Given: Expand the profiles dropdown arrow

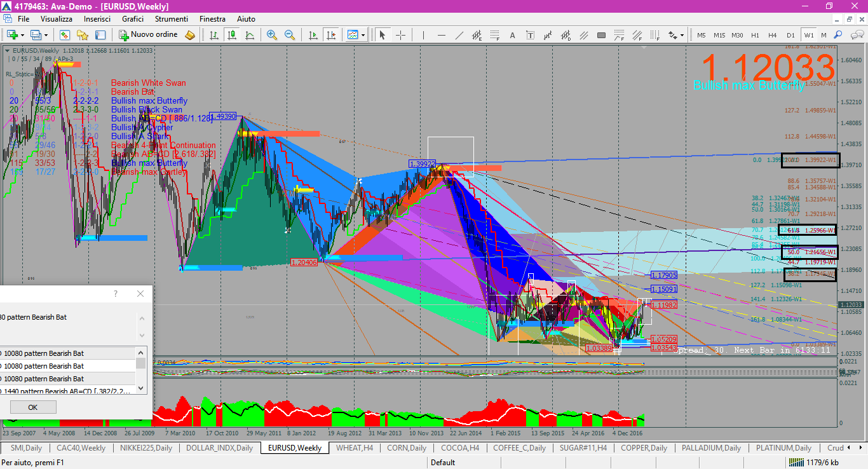Looking at the screenshot, I should (x=46, y=35).
